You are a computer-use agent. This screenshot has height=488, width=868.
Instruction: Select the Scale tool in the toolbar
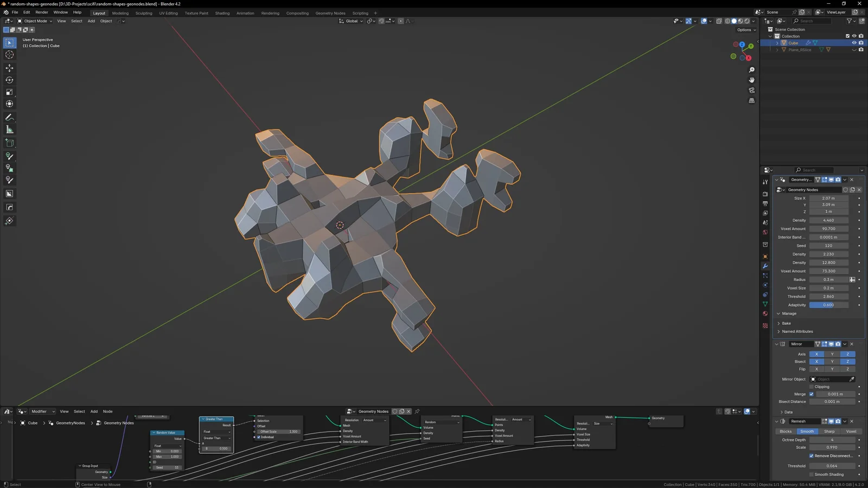point(9,92)
